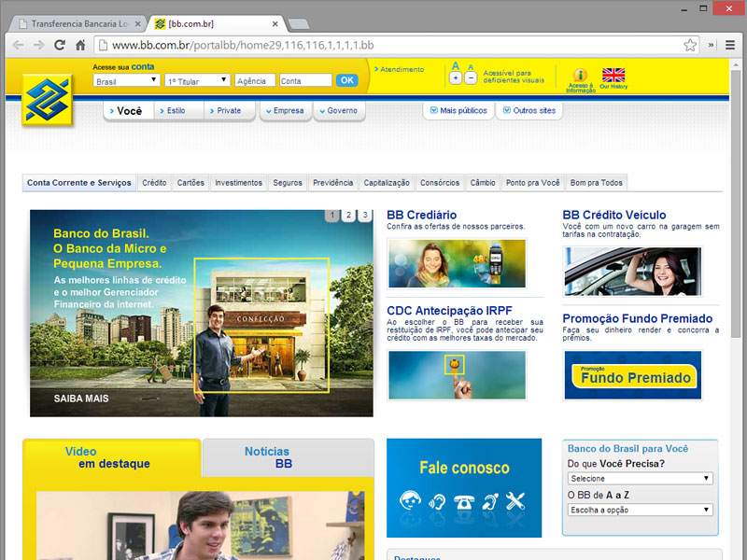Open the Conta Corrente e Serviços tab
Image resolution: width=747 pixels, height=560 pixels.
[x=79, y=183]
